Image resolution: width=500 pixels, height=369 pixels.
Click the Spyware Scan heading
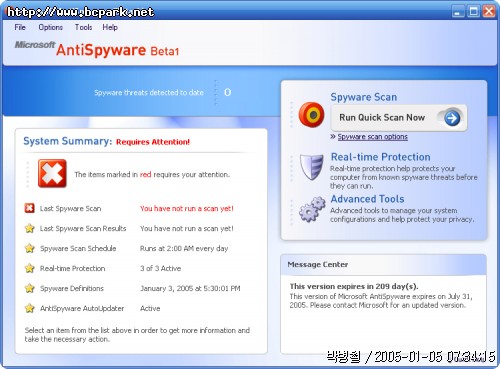point(364,97)
